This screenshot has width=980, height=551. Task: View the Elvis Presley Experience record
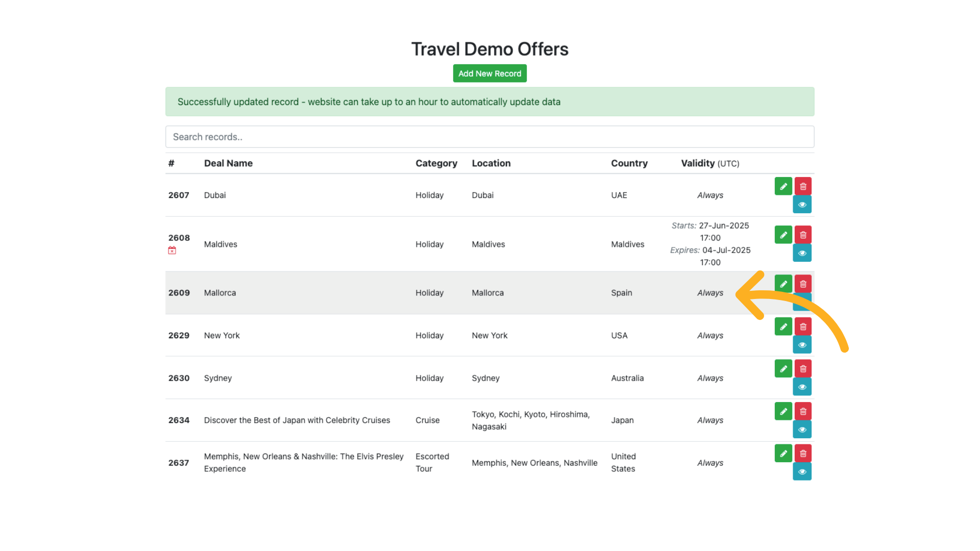click(x=802, y=471)
